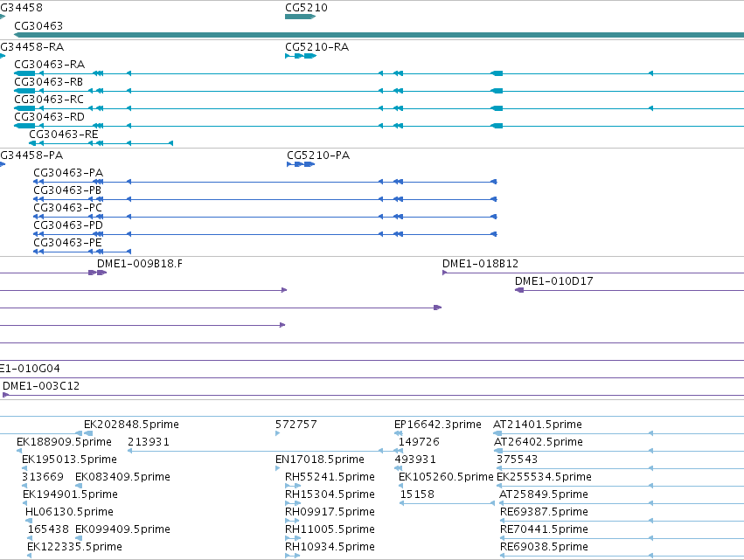Viewport: 744px width, 560px height.
Task: Click protein CG30463-PB label
Action: pyautogui.click(x=67, y=190)
